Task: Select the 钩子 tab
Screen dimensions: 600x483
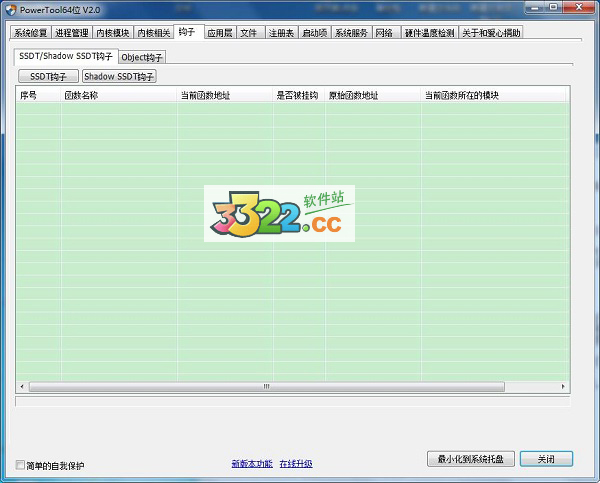Action: (x=189, y=31)
